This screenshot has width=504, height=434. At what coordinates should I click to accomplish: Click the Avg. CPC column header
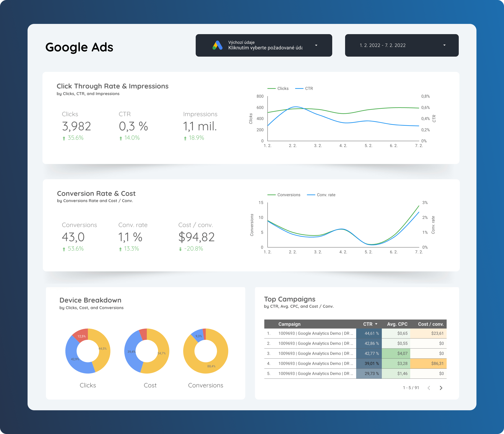pyautogui.click(x=397, y=324)
